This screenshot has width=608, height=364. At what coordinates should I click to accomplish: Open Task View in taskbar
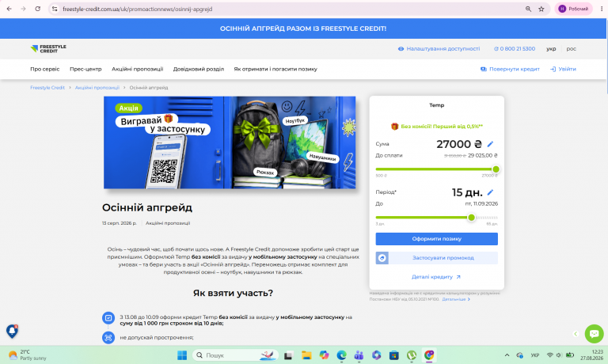[x=288, y=355]
